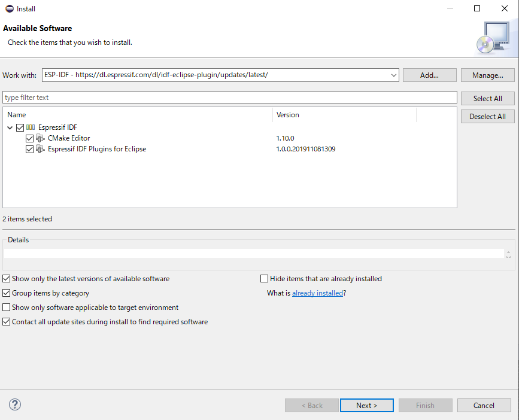
Task: Collapse the Espressif IDF tree node
Action: pos(10,127)
